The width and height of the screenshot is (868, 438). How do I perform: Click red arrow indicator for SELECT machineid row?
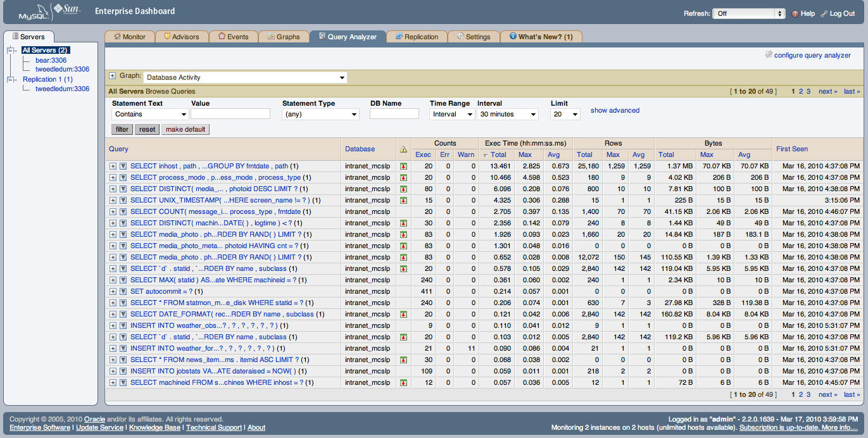coord(403,383)
